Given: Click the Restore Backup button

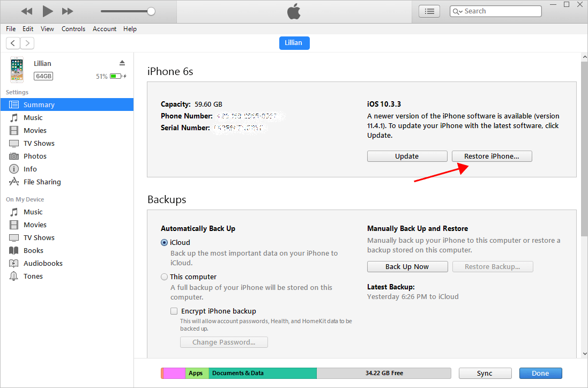Looking at the screenshot, I should pyautogui.click(x=493, y=266).
